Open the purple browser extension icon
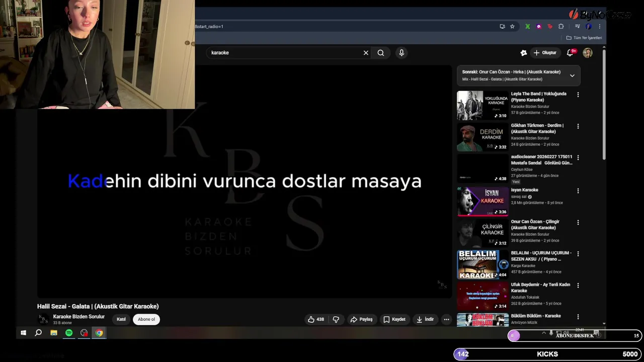 [x=539, y=27]
